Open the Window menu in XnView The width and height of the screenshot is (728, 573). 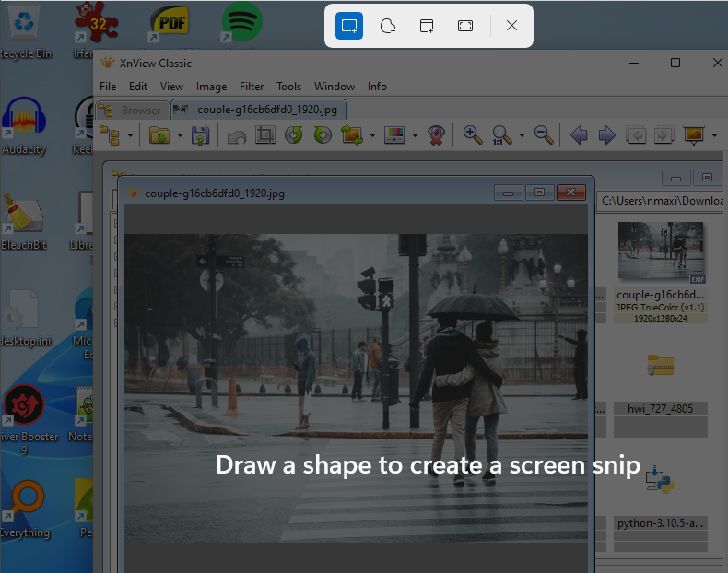(335, 87)
